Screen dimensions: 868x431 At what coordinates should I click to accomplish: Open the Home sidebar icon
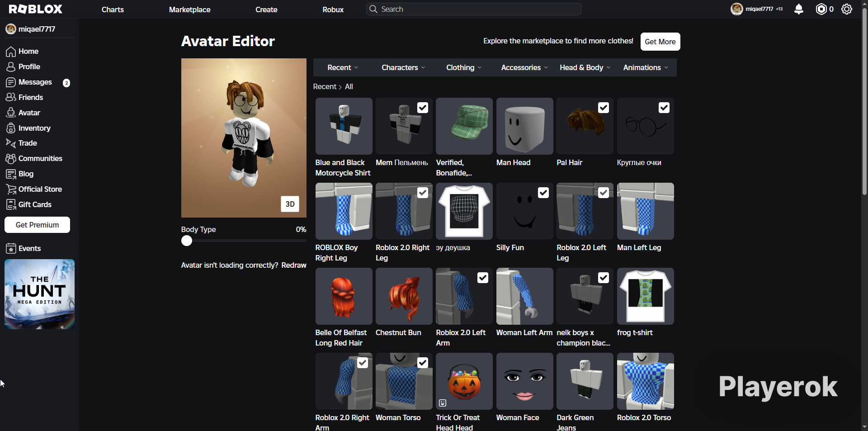tap(11, 52)
